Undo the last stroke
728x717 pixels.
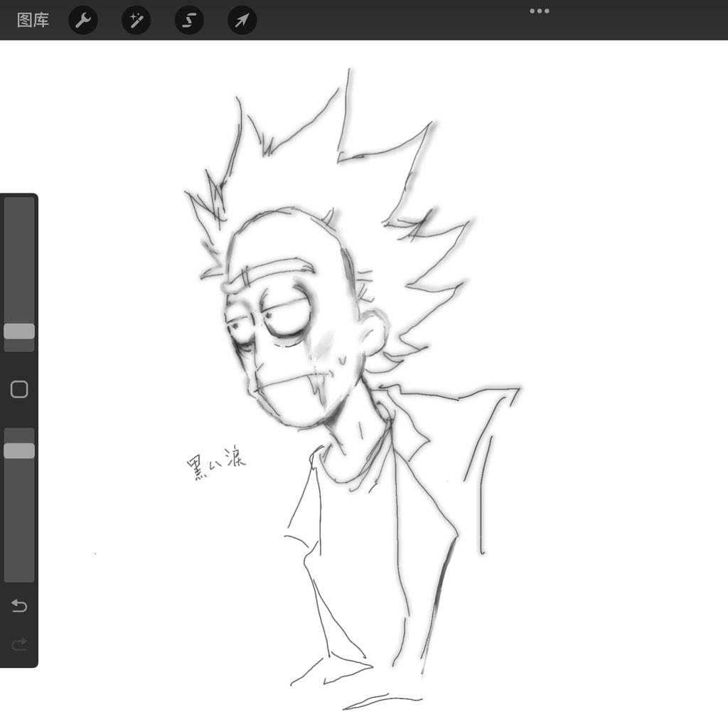click(19, 605)
